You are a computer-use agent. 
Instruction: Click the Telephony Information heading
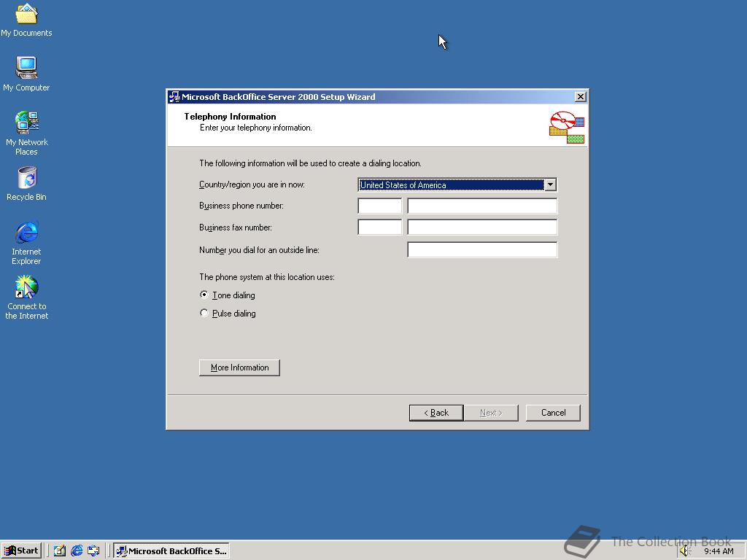click(x=230, y=117)
